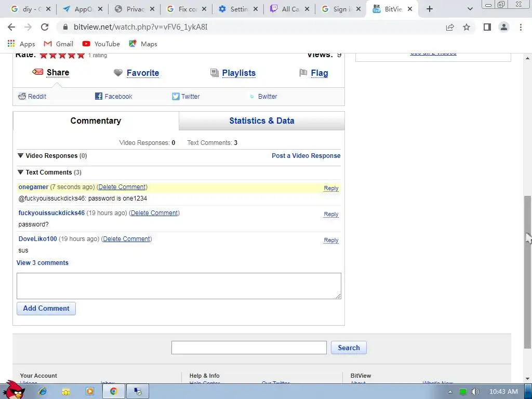Image resolution: width=532 pixels, height=399 pixels.
Task: Switch to Statistics & Data tab
Action: click(262, 121)
